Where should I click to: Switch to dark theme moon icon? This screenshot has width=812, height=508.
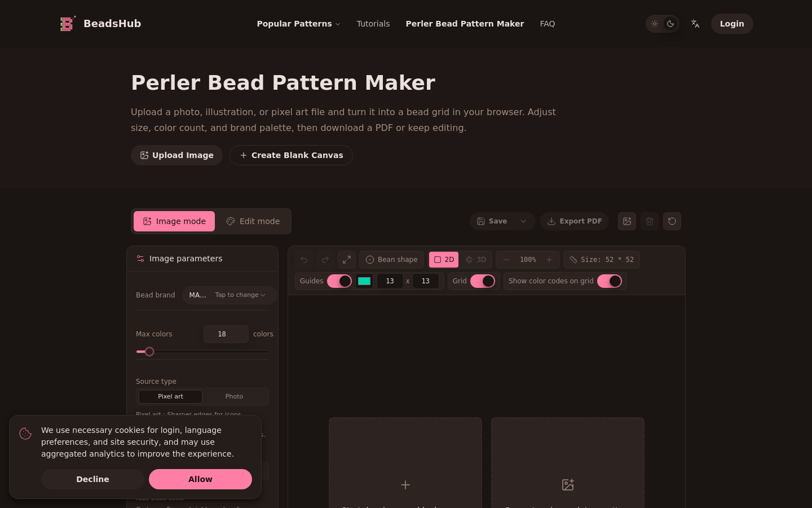670,24
